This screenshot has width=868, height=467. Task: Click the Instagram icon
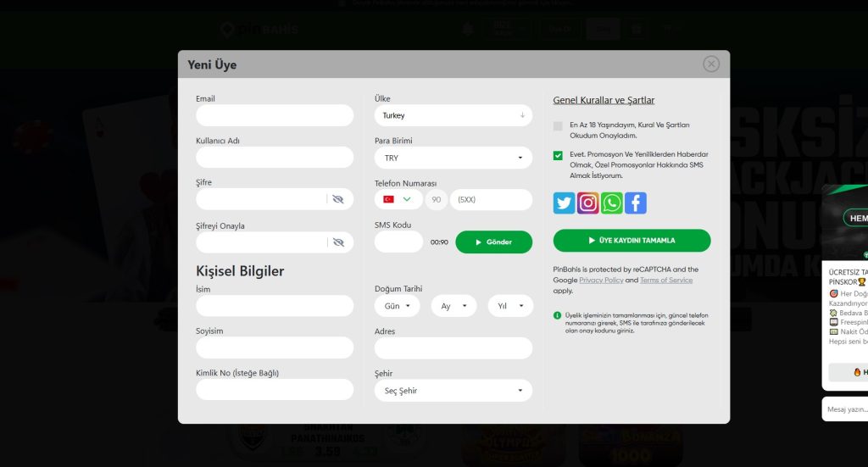pyautogui.click(x=587, y=203)
